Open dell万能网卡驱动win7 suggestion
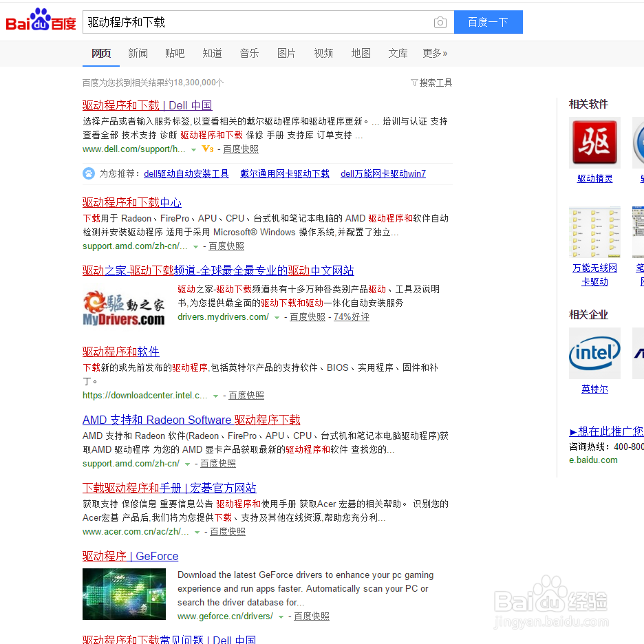Screen dimensions: 644x644 (383, 174)
